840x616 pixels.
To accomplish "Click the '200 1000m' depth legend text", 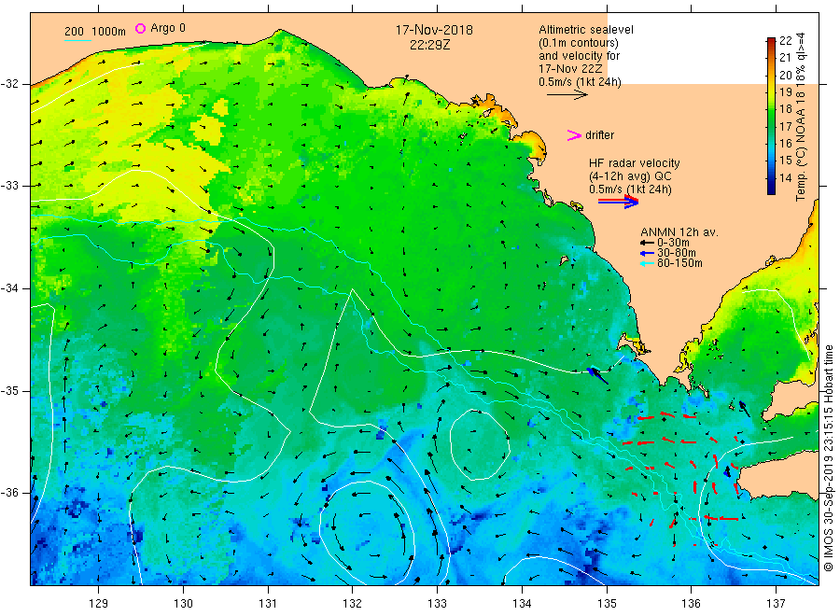I will [95, 32].
